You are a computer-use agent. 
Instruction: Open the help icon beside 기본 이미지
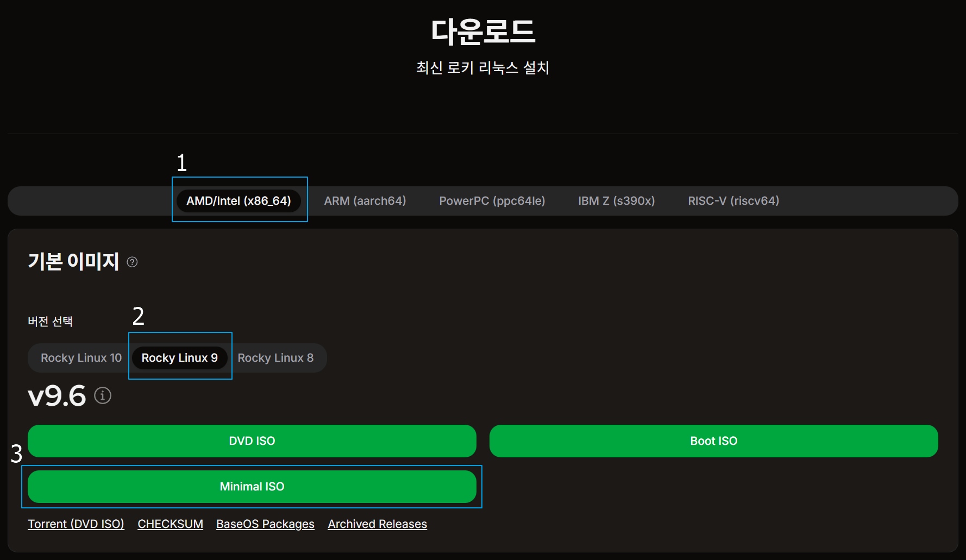[x=132, y=262]
